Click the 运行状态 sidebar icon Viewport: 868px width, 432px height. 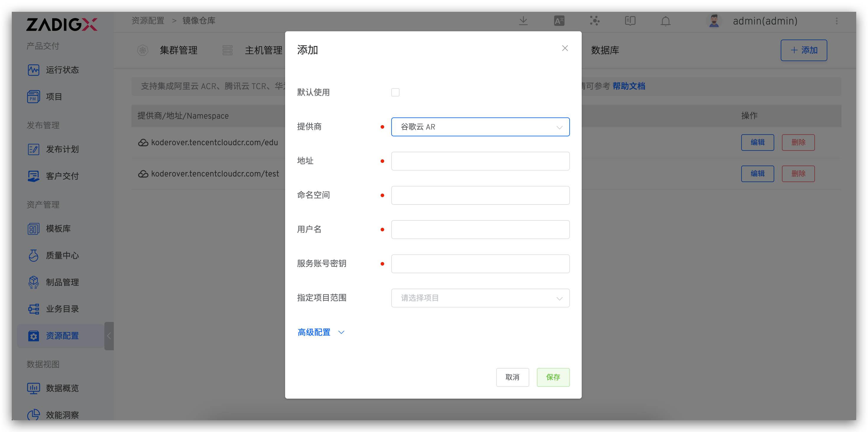pos(33,70)
